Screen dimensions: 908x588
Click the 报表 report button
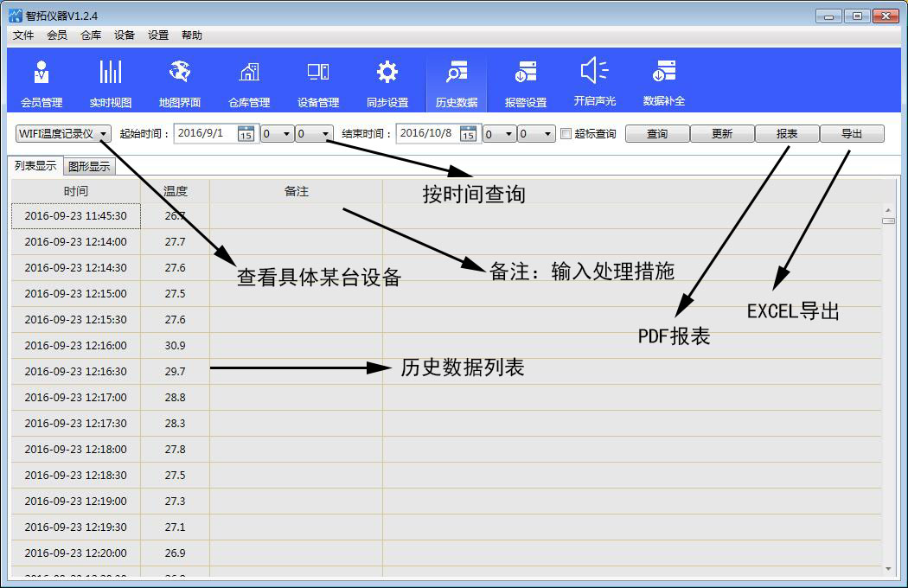(787, 134)
